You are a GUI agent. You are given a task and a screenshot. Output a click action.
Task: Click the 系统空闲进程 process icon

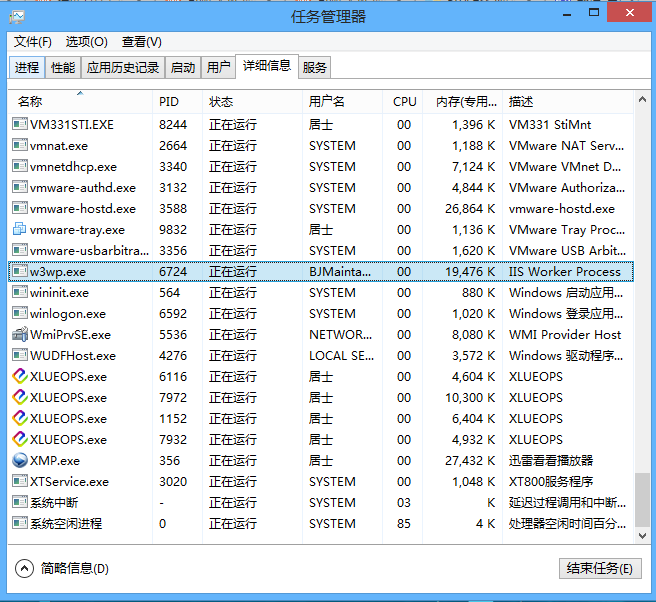tap(20, 523)
